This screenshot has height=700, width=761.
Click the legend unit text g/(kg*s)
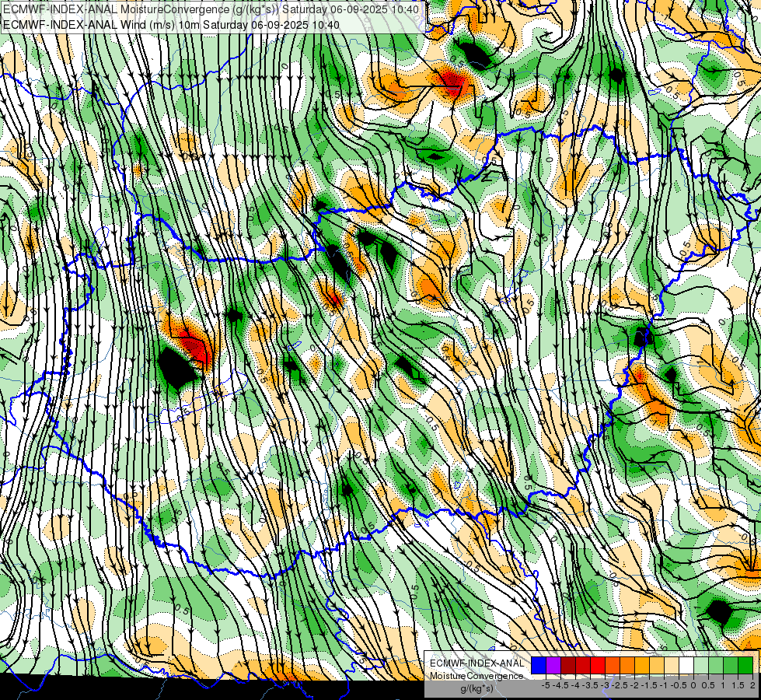[x=477, y=688]
